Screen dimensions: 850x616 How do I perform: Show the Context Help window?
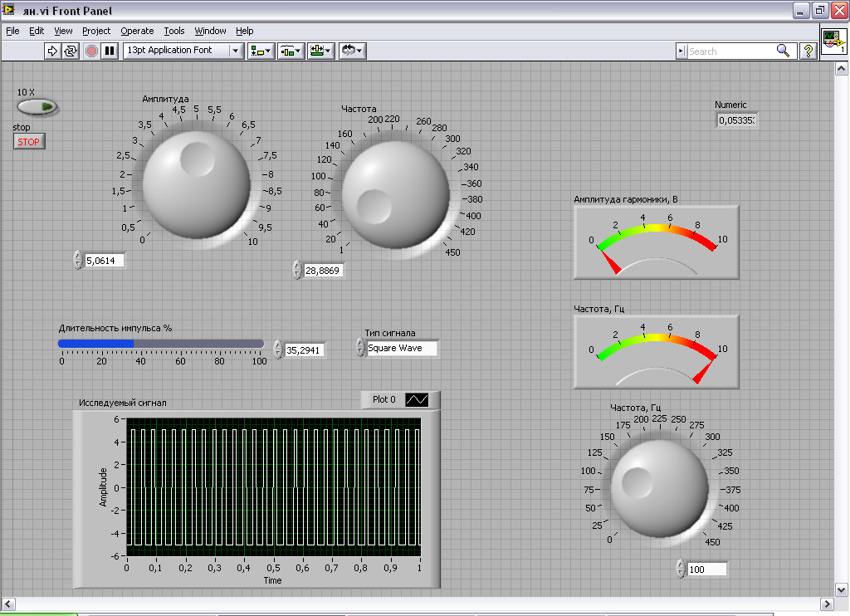click(808, 51)
